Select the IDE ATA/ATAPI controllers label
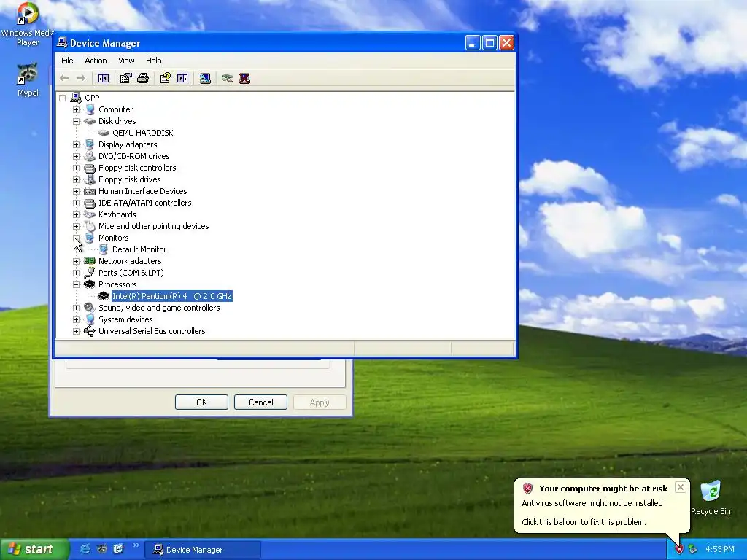 tap(145, 203)
